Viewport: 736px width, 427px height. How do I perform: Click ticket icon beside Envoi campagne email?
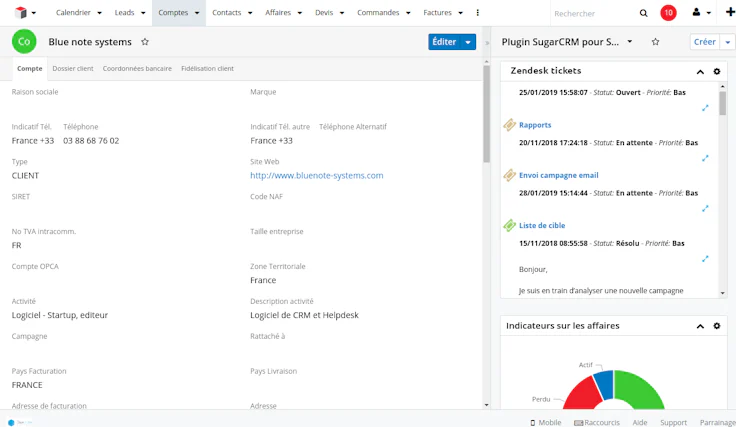(x=509, y=175)
